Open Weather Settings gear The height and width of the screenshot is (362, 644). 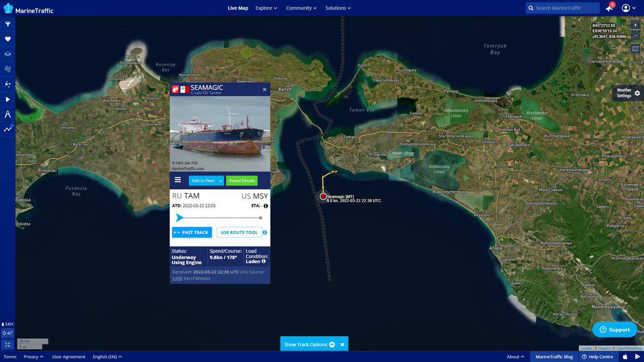tap(637, 93)
